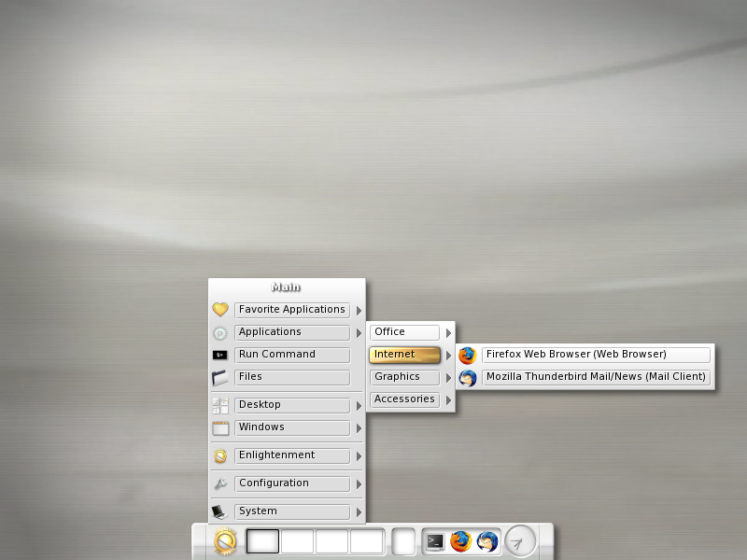Viewport: 747px width, 560px height.
Task: Click the Firefox icon in the Internet submenu
Action: tap(468, 356)
